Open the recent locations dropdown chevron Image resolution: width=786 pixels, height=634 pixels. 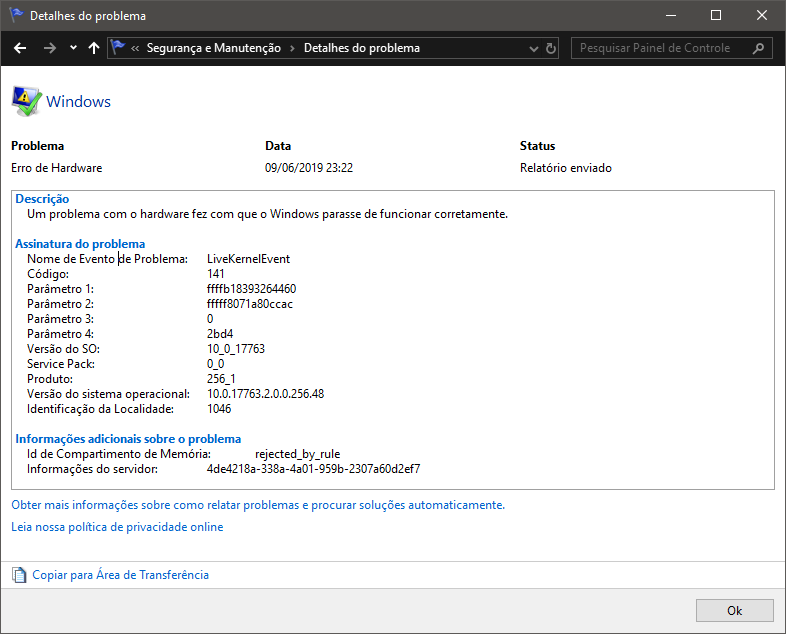point(73,48)
